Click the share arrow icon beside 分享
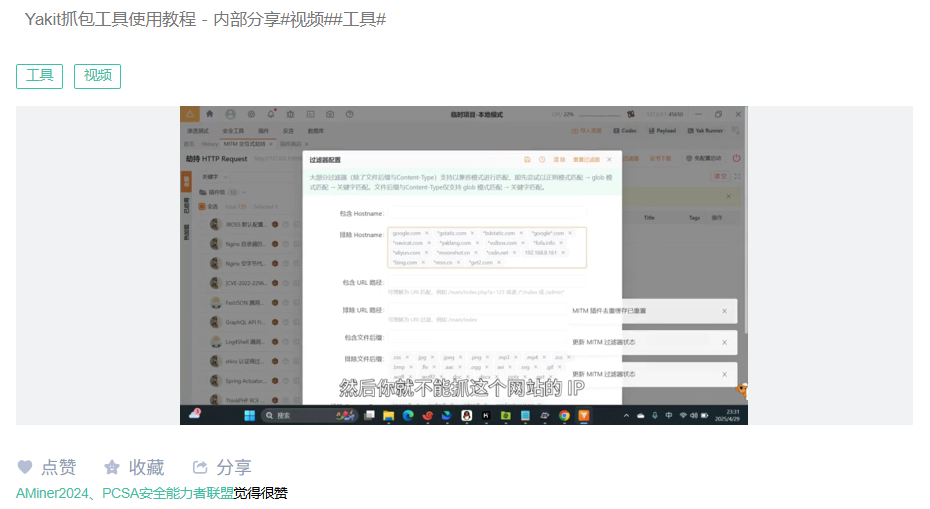This screenshot has height=509, width=930. click(x=200, y=467)
